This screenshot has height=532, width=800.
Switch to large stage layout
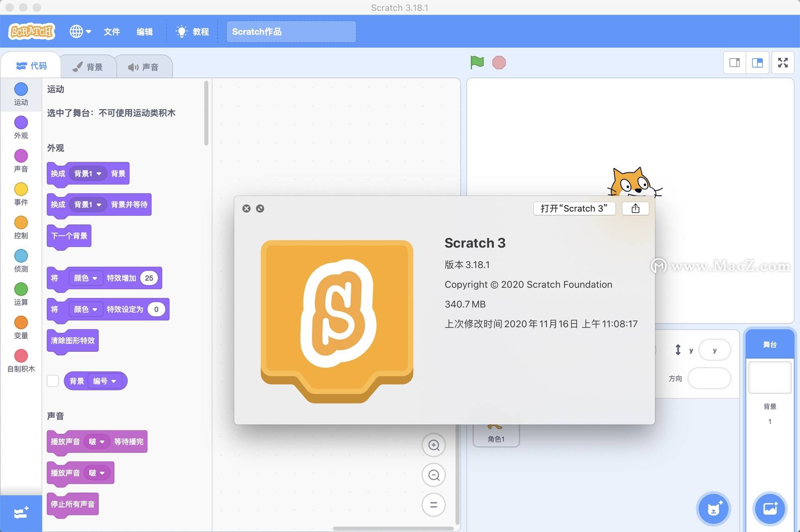point(757,63)
